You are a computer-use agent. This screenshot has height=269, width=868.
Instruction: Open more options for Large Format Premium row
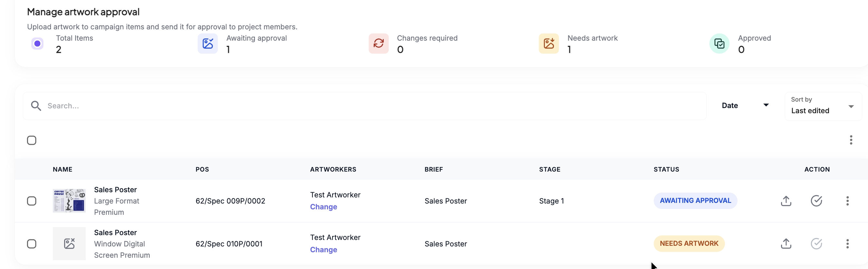(847, 201)
